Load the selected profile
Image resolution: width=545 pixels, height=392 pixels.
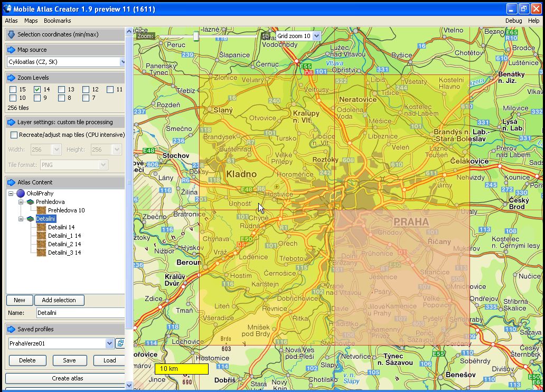click(x=109, y=360)
